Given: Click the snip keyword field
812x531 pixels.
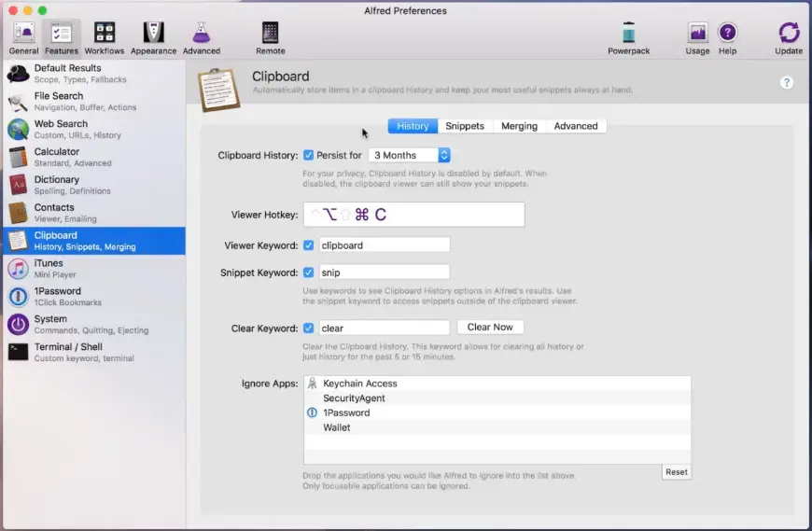Looking at the screenshot, I should [385, 272].
